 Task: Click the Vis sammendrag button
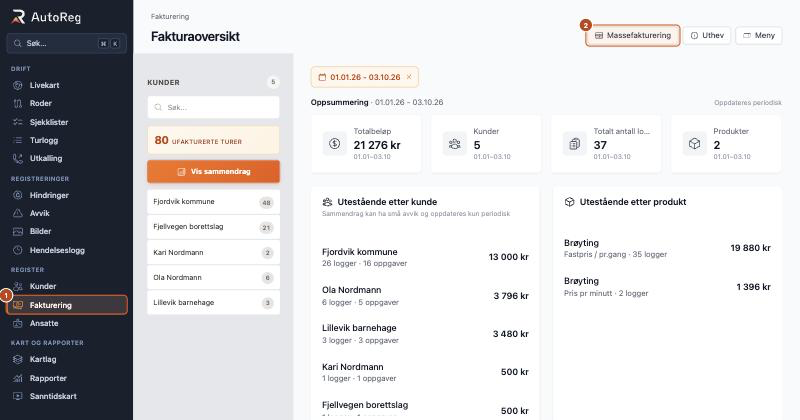click(x=213, y=171)
